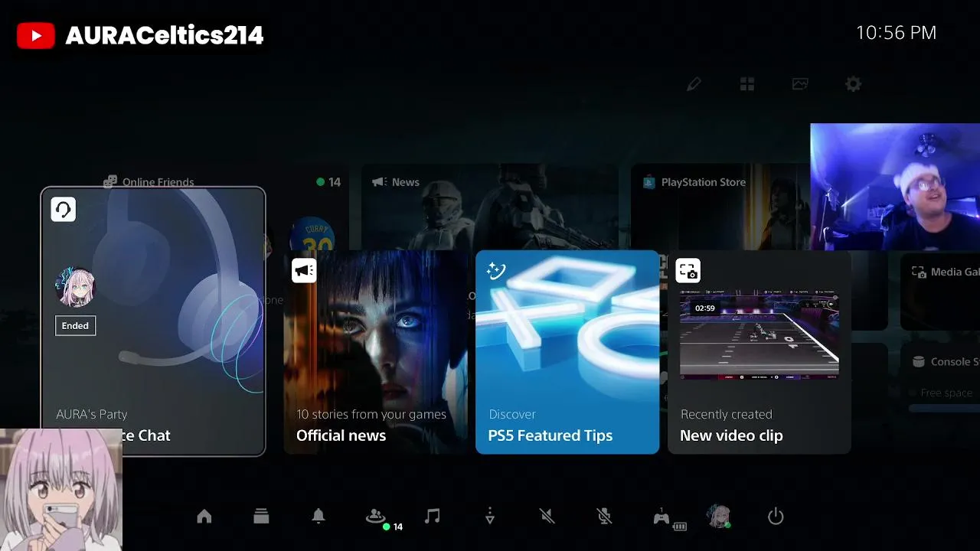Screen dimensions: 980x551
Task: Click the headset icon on party card
Action: (x=64, y=210)
